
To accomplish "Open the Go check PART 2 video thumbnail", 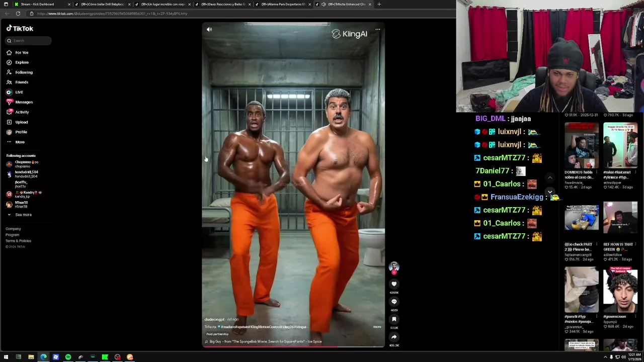I will (x=582, y=218).
